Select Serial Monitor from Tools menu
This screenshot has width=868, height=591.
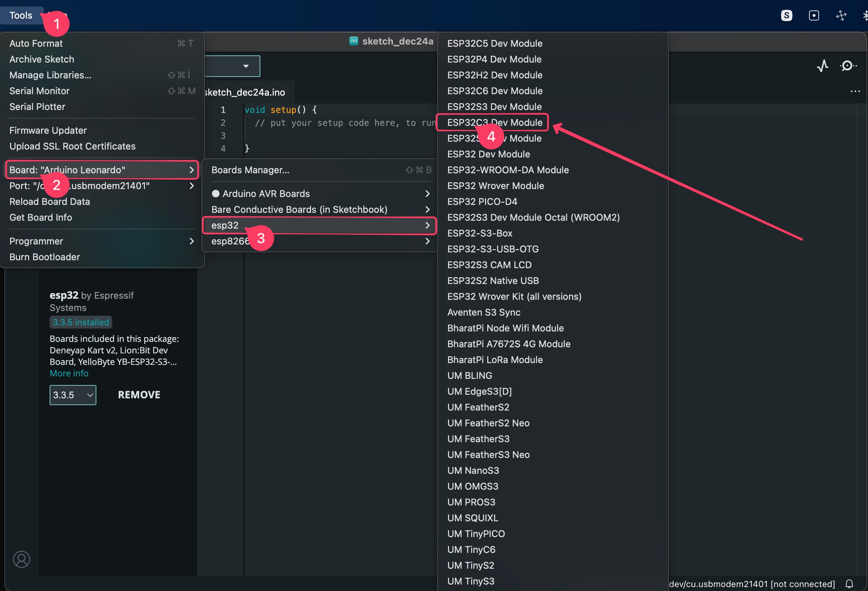coord(40,91)
